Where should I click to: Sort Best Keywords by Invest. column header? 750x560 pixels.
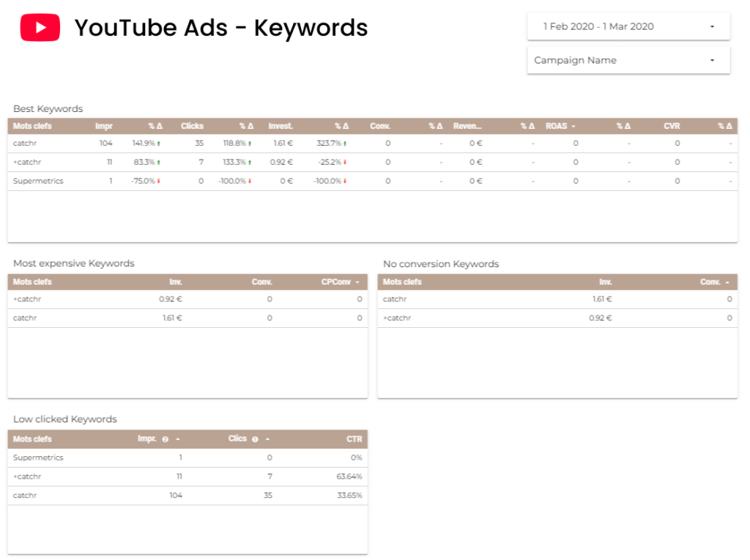pyautogui.click(x=281, y=126)
